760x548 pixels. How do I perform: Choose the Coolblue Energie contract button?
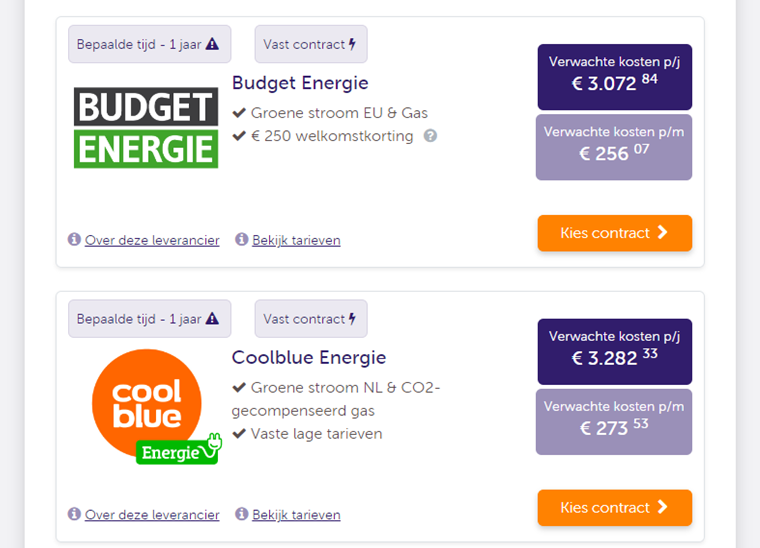615,508
